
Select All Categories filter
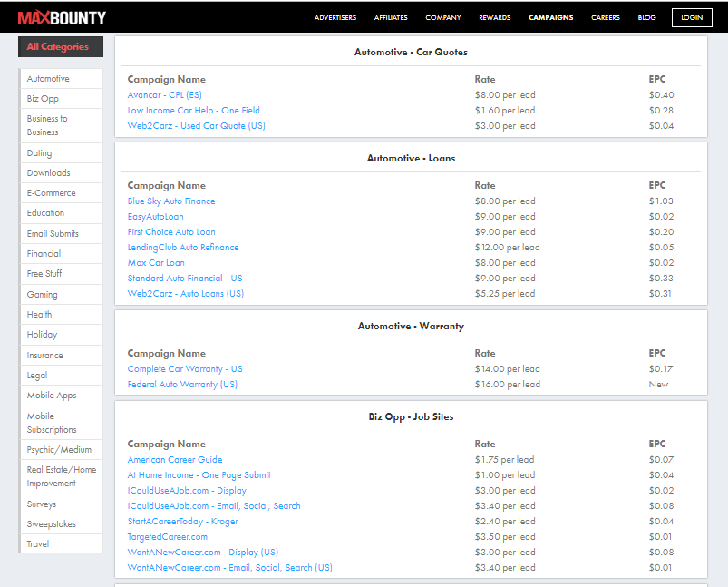coord(61,46)
